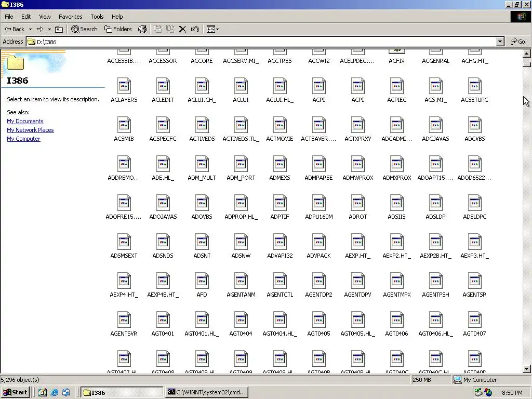The width and height of the screenshot is (532, 399).
Task: Open the History pane icon
Action: pyautogui.click(x=142, y=29)
